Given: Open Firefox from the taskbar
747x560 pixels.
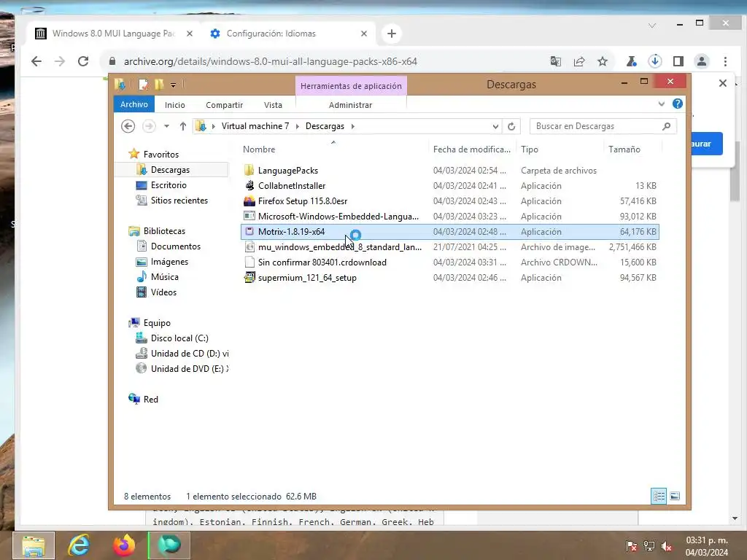Looking at the screenshot, I should [x=124, y=545].
